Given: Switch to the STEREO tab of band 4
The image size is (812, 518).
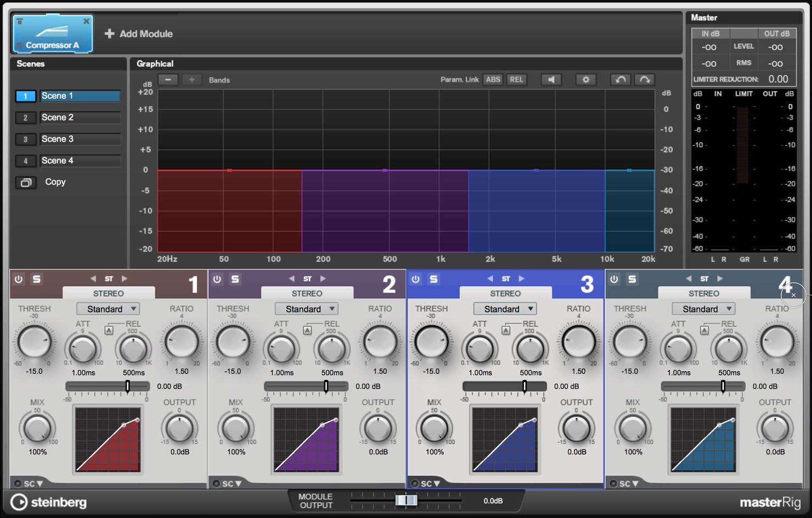Looking at the screenshot, I should tap(704, 293).
